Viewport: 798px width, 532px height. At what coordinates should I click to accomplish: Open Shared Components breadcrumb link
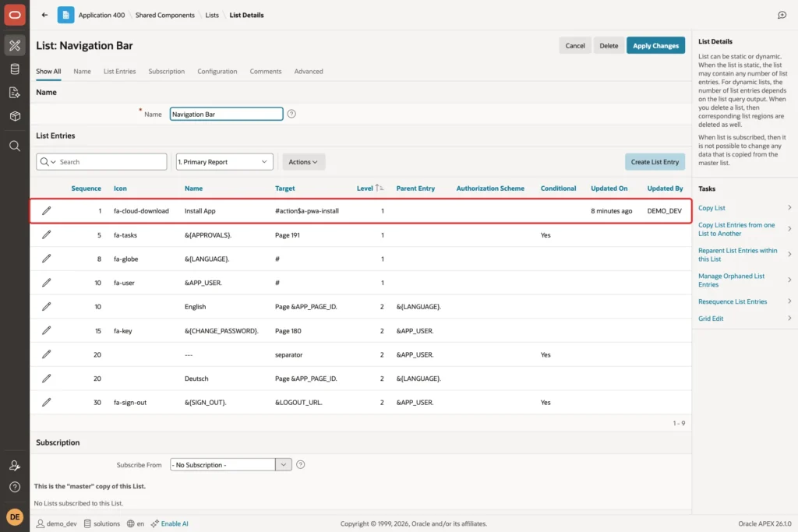tap(165, 16)
